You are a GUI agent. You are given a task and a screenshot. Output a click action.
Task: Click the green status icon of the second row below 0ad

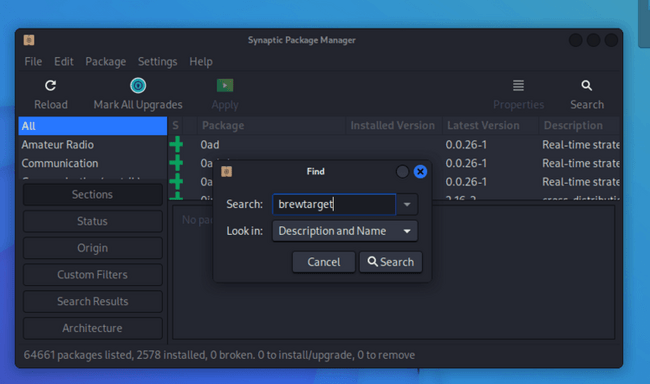tap(176, 182)
